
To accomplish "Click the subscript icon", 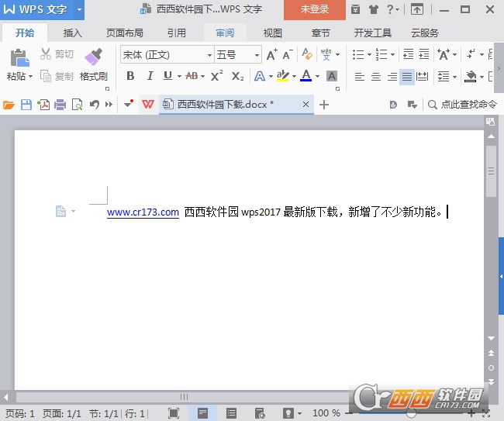I will [x=237, y=76].
